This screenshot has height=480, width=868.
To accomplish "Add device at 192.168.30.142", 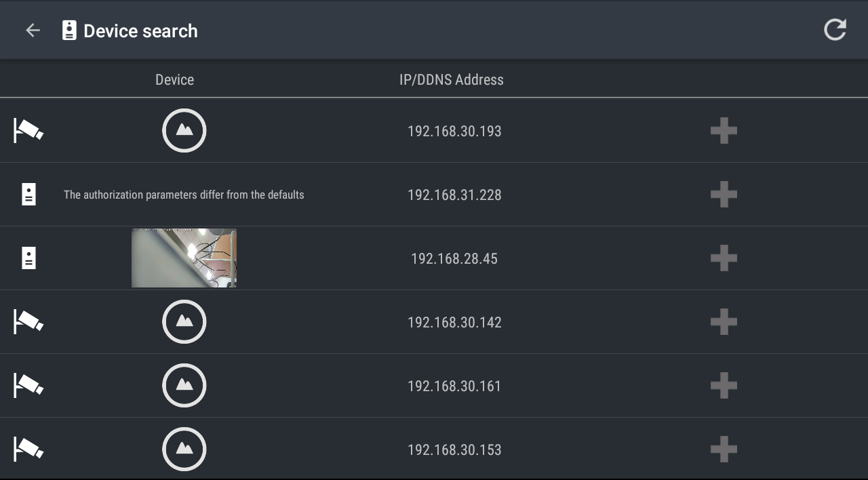I will pos(724,322).
